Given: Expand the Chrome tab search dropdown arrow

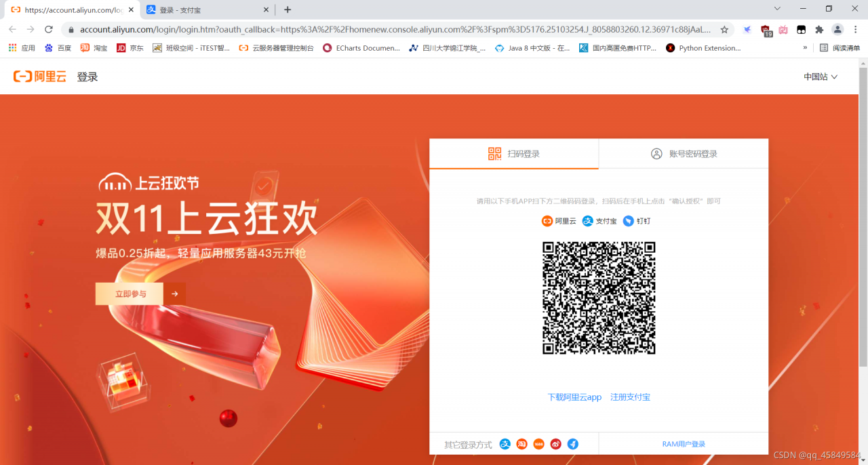Looking at the screenshot, I should tap(777, 9).
